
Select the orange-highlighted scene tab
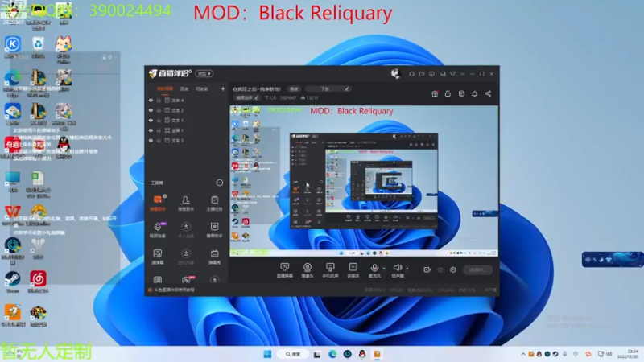coord(165,88)
